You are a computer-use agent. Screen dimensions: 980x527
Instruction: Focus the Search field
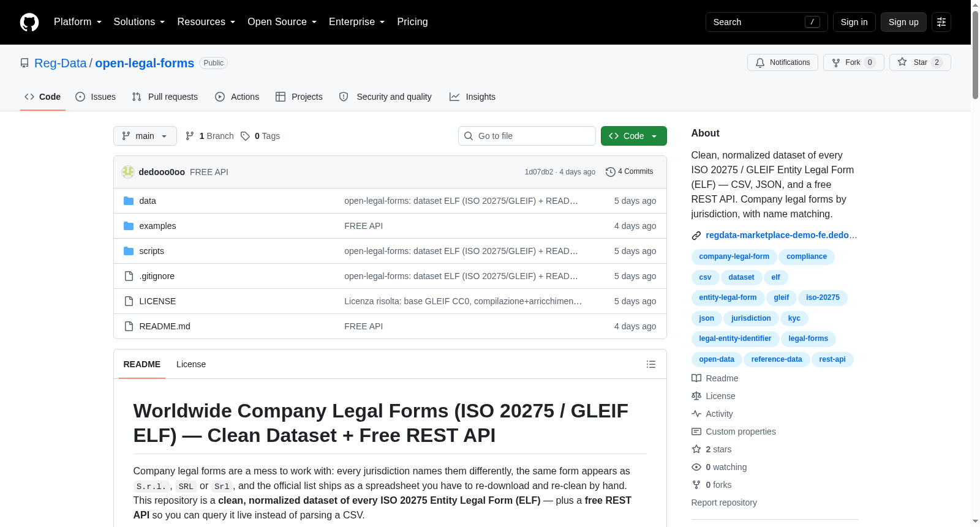[766, 22]
